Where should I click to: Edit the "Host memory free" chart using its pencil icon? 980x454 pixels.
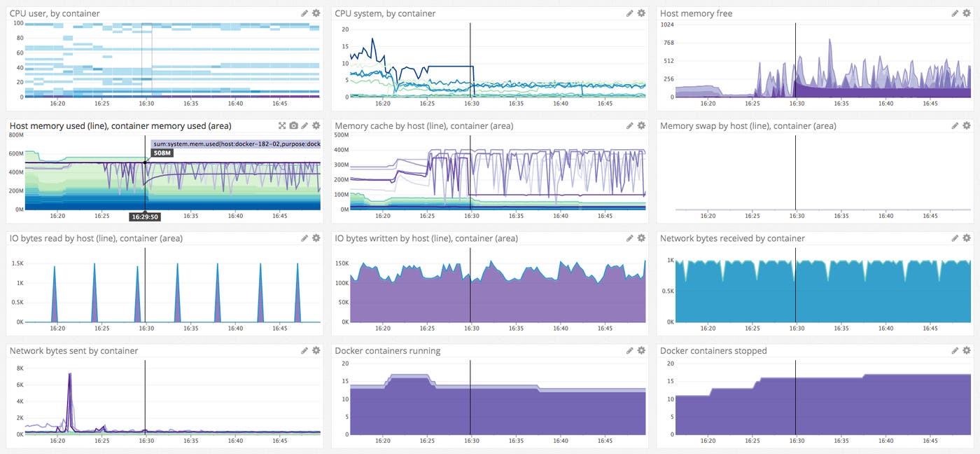tap(955, 13)
